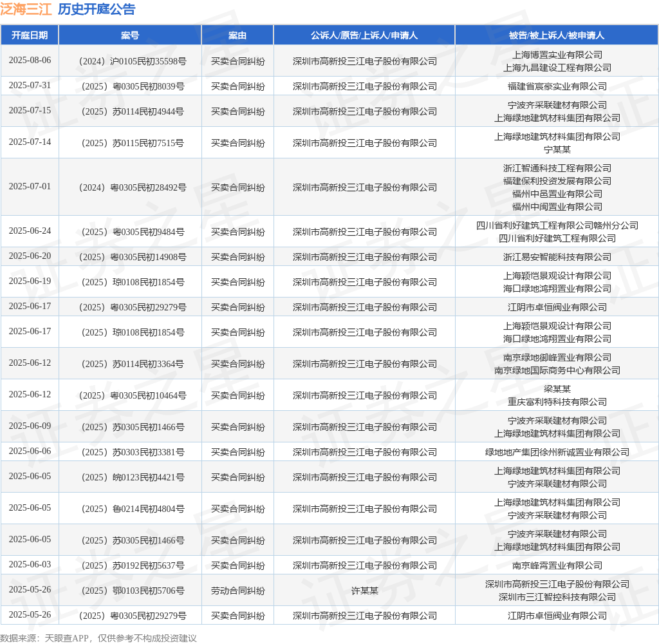Click defendant 绿地地产集团徐州新诚置业有限公司
This screenshot has height=644, width=659.
click(557, 452)
